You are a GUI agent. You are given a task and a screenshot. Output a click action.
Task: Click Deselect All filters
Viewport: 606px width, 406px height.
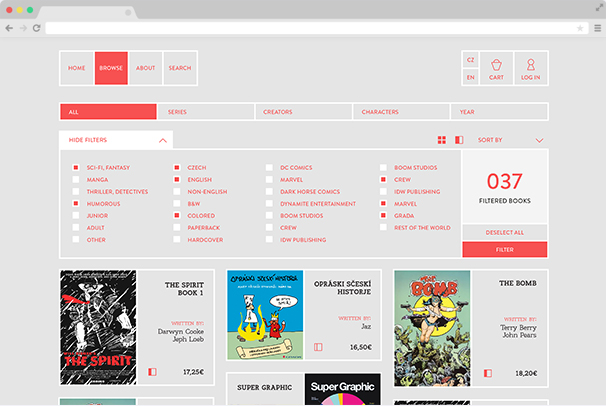[504, 232]
